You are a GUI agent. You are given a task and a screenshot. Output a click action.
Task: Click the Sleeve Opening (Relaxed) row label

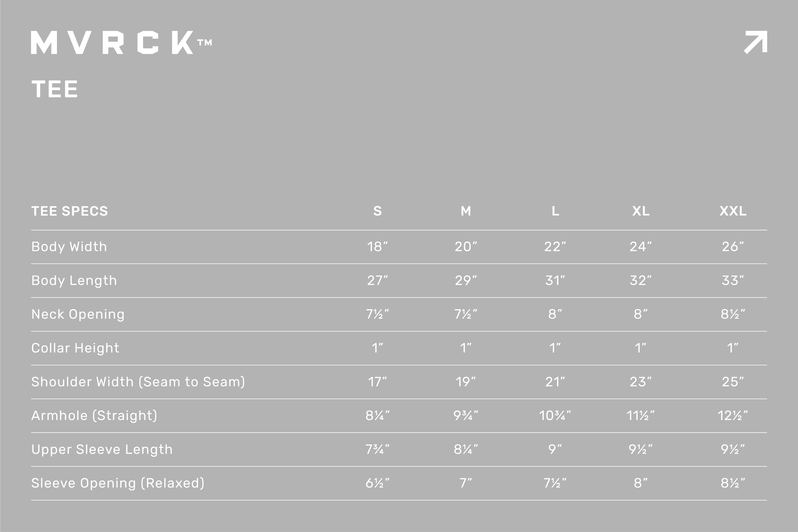[x=118, y=483]
